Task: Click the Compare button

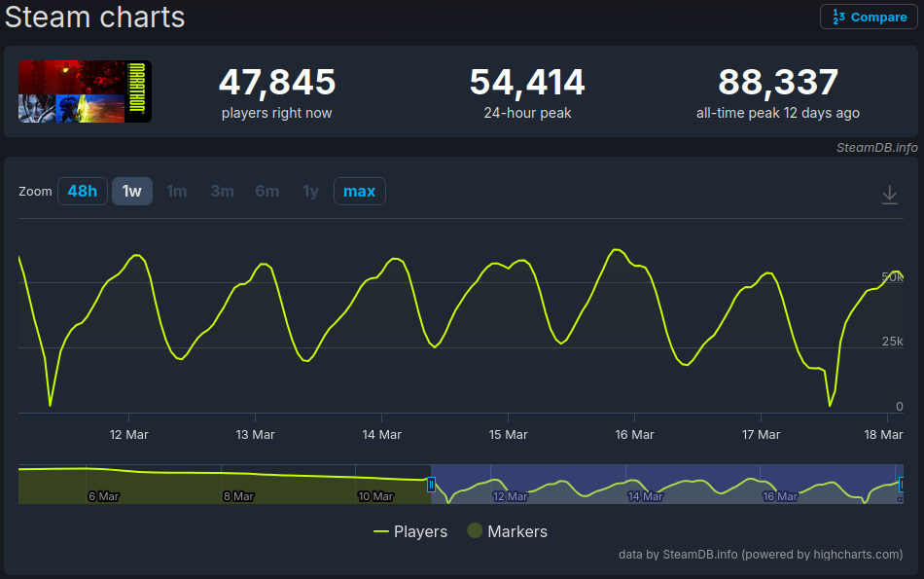Action: 869,17
